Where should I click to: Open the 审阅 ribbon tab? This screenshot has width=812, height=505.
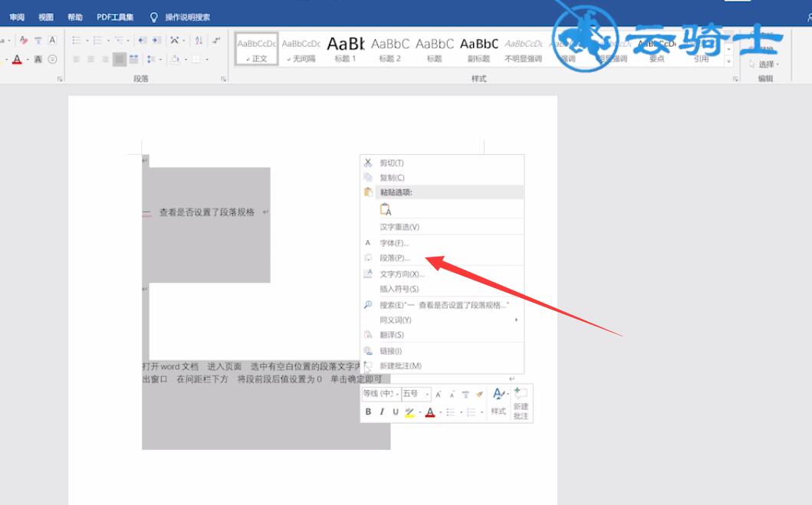17,17
